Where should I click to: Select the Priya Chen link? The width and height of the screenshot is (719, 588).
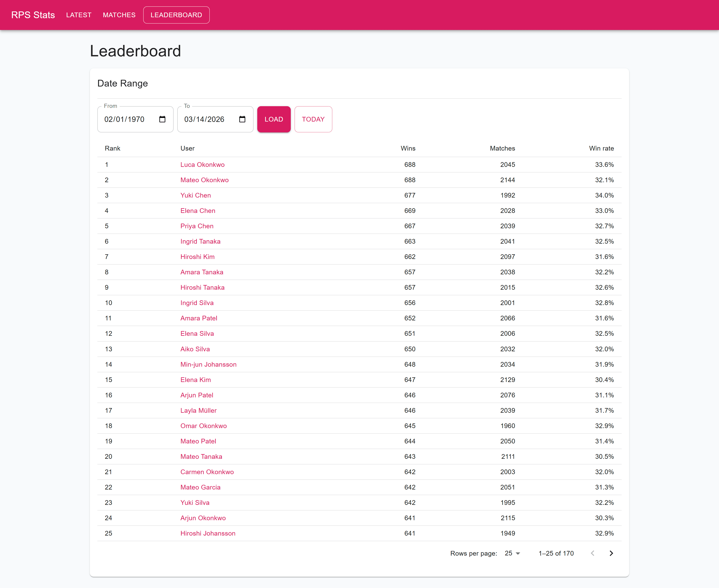pyautogui.click(x=197, y=226)
